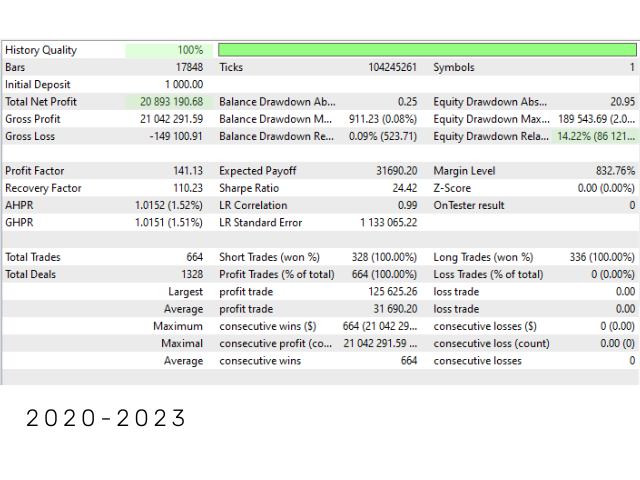Click Average consecutive wins value 664
Viewport: 640px width, 480px height.
[x=409, y=361]
